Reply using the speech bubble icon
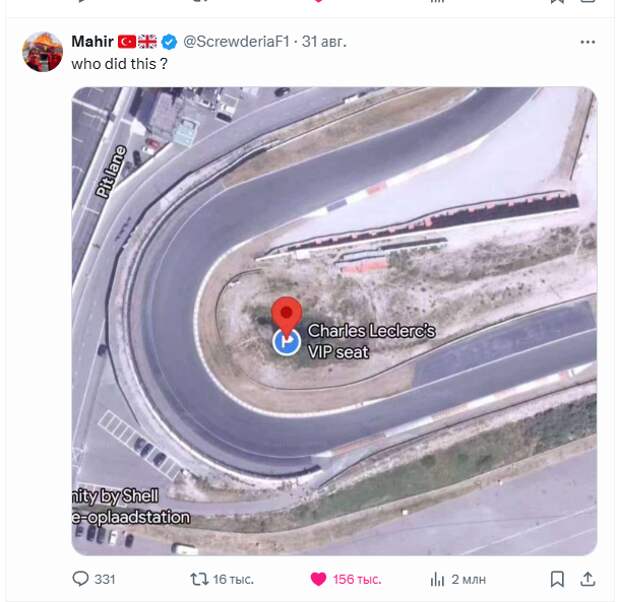 tap(81, 579)
